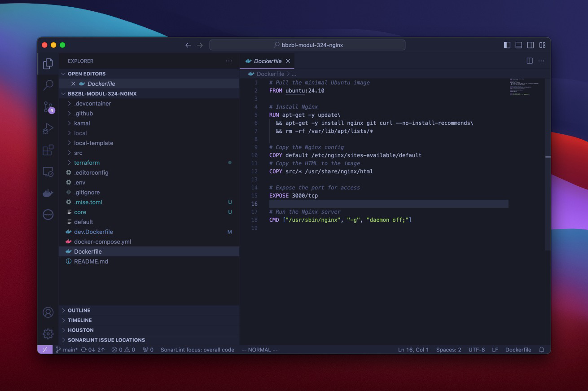Viewport: 588px width, 391px height.
Task: Collapse the OPEN EDITORS section
Action: (x=86, y=74)
